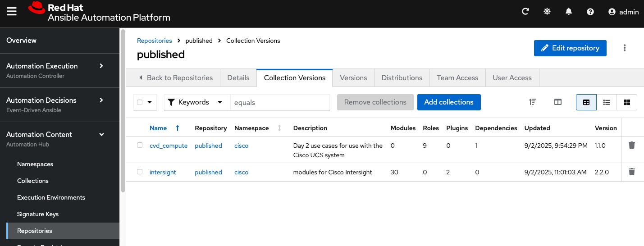Screen dimensions: 644x246
Task: Toggle the select-all checkbox
Action: tap(140, 102)
